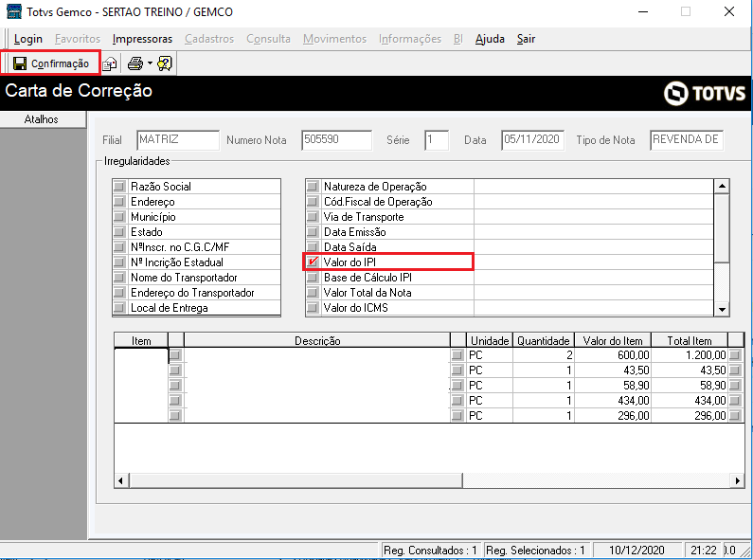This screenshot has height=560, width=753.
Task: Check the Base de Cálculo IPI checkbox
Action: coord(313,278)
